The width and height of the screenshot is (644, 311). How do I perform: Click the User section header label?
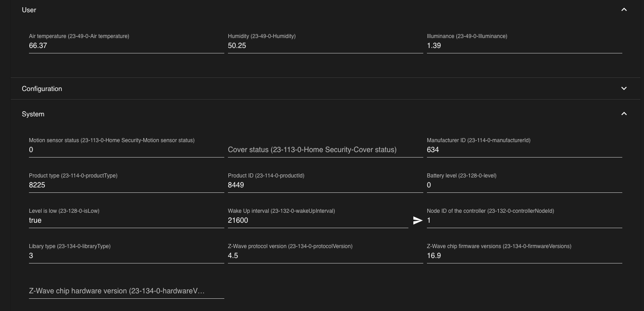pos(29,10)
